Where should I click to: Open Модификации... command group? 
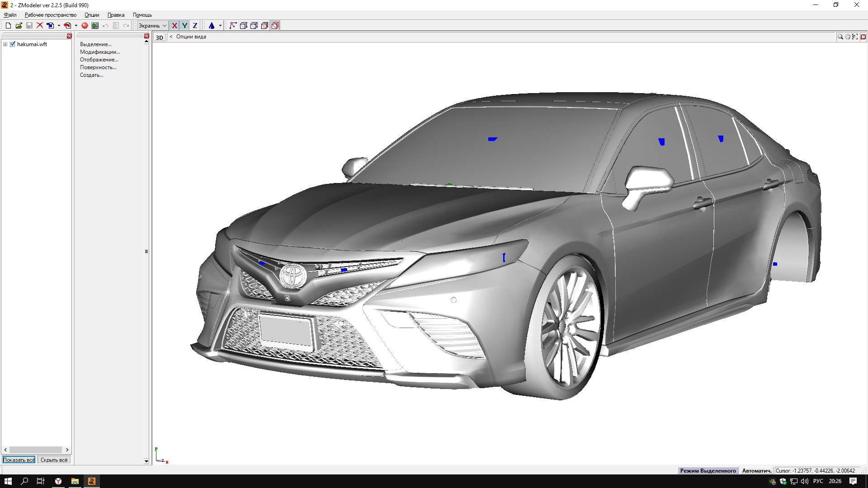(100, 52)
